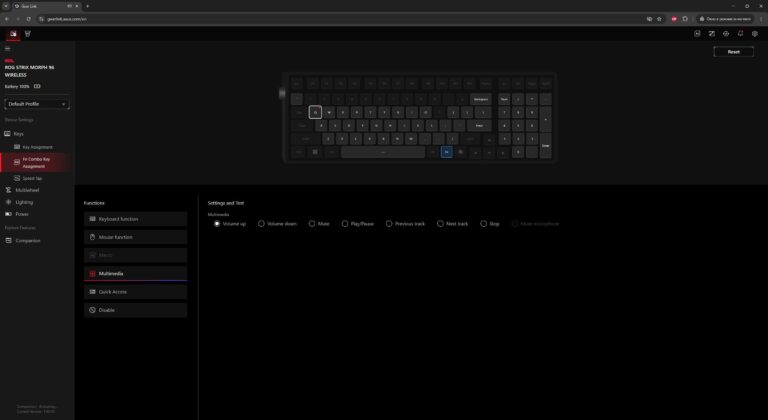Image resolution: width=768 pixels, height=420 pixels.
Task: Click the Windows key on keyboard diagram
Action: 315,152
